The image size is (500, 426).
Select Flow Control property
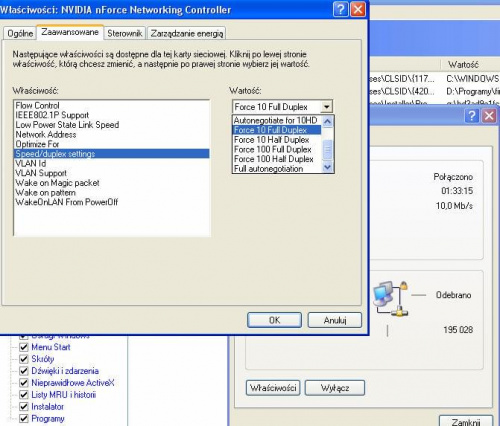pyautogui.click(x=112, y=106)
